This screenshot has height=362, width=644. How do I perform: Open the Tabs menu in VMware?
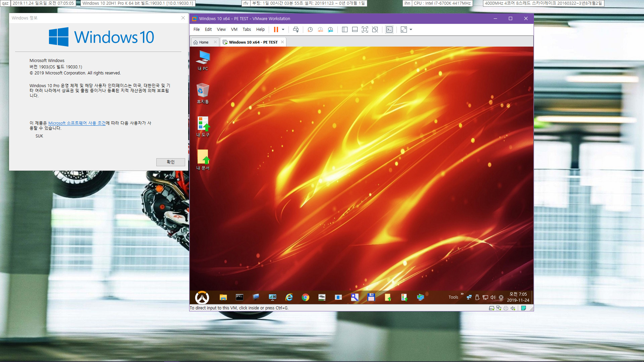pyautogui.click(x=247, y=29)
